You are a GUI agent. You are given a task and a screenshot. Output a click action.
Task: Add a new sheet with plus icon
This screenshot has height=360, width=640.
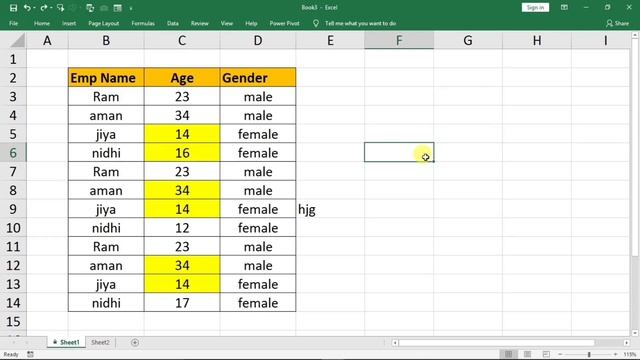pos(135,342)
